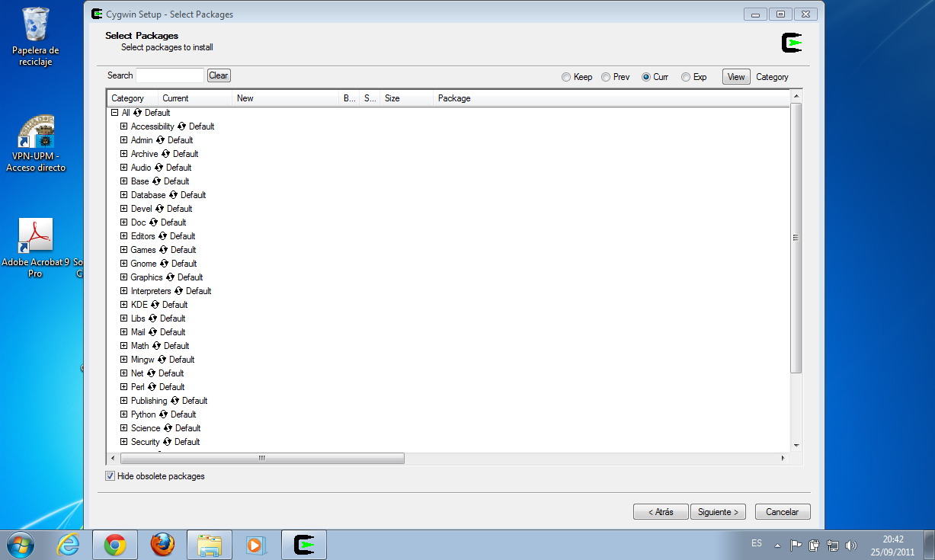Click the New column header
This screenshot has width=935, height=560.
click(285, 98)
